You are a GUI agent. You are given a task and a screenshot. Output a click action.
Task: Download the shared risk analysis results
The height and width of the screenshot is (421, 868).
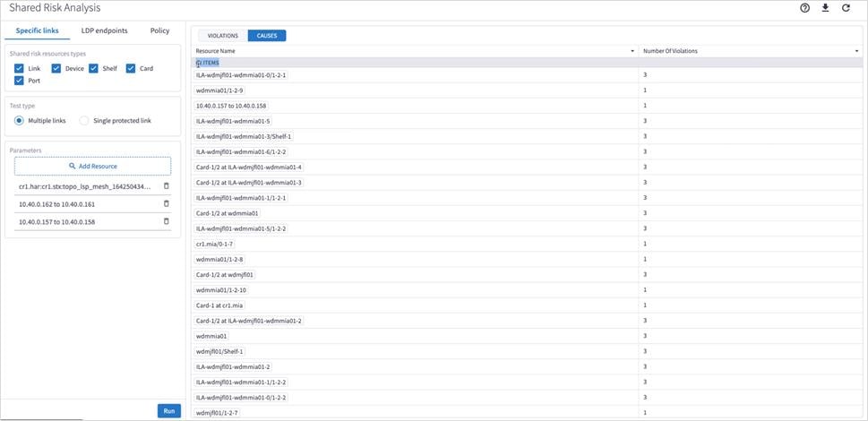tap(825, 8)
